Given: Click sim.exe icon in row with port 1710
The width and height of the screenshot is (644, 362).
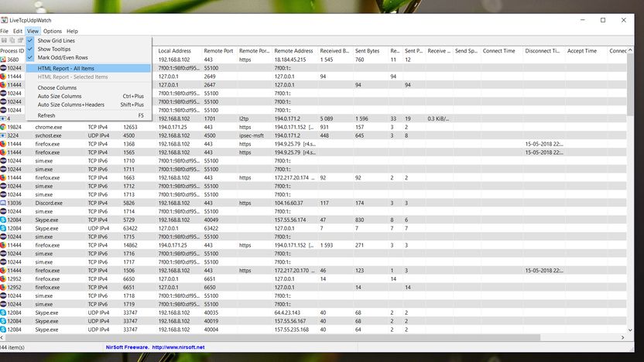Looking at the screenshot, I should click(3, 161).
